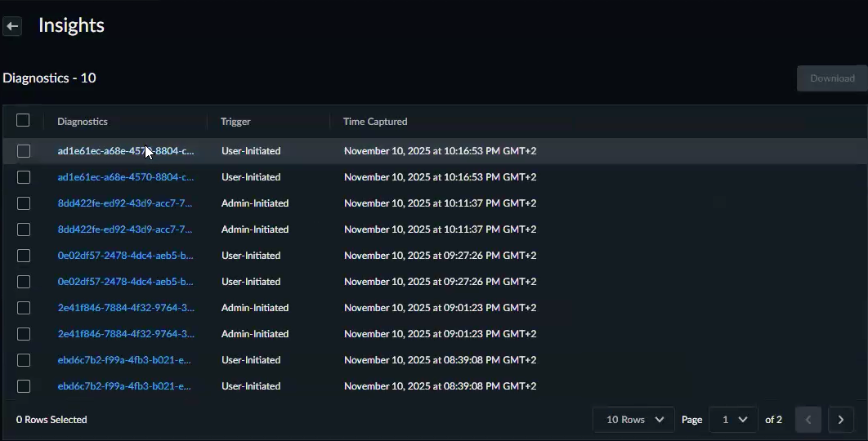Click the Time Captured column header
Image resolution: width=868 pixels, height=441 pixels.
pos(375,122)
